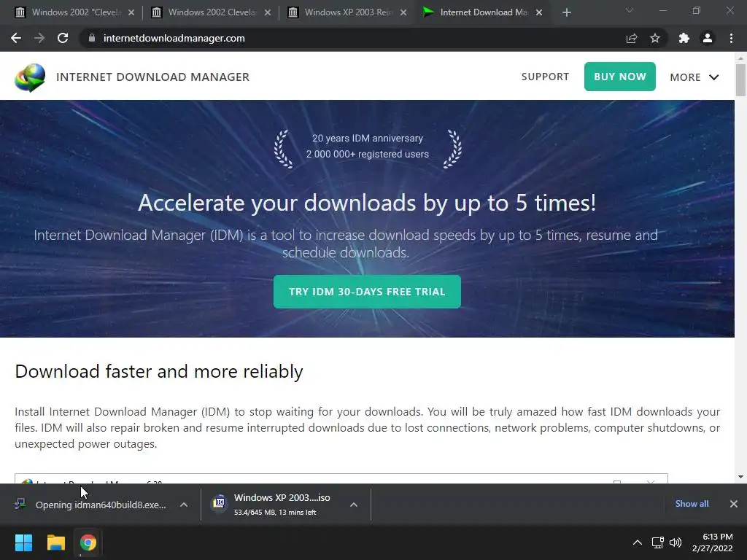The image size is (747, 560).
Task: Close the Windows XP 2003 tab
Action: [403, 12]
